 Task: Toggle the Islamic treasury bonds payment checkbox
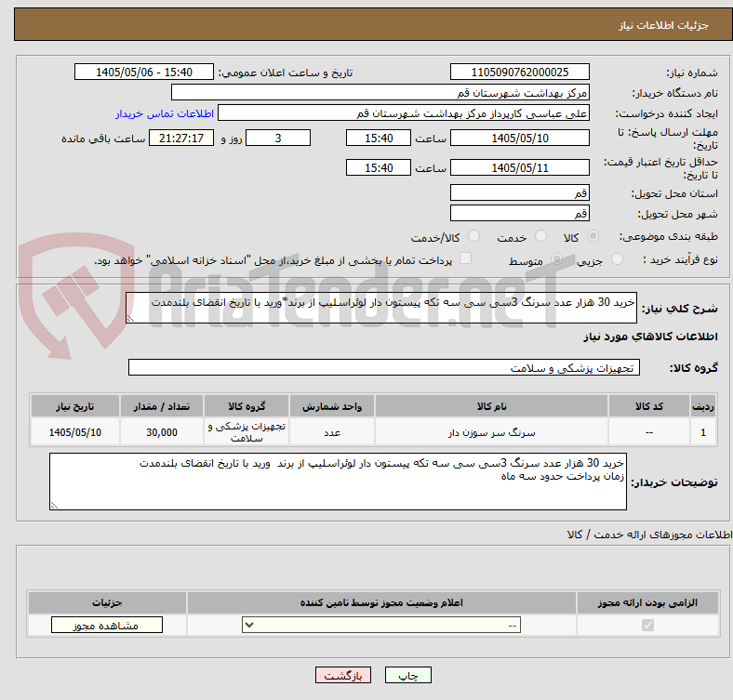click(466, 258)
